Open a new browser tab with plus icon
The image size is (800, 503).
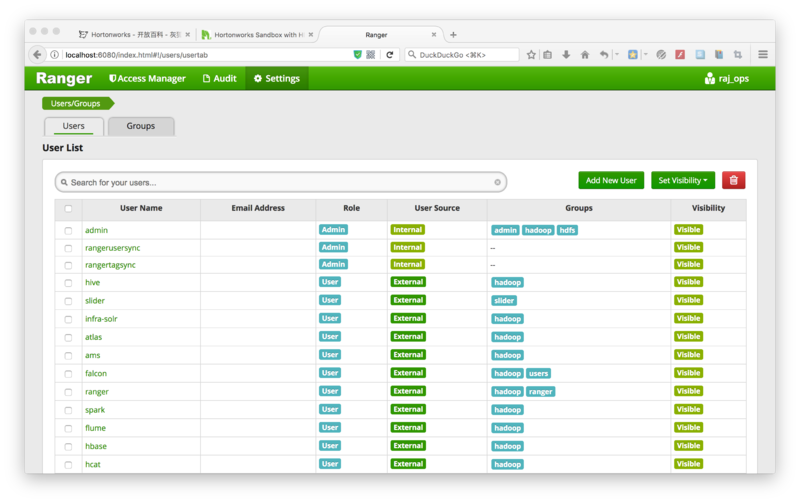[x=453, y=34]
